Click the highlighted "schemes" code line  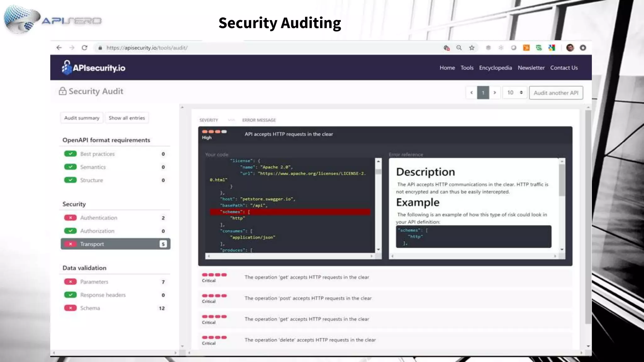pyautogui.click(x=290, y=212)
